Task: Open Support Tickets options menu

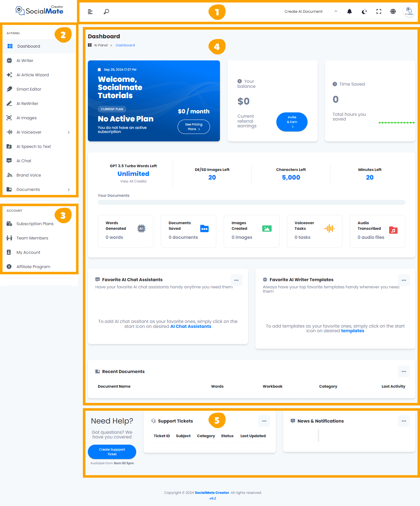Action: pyautogui.click(x=264, y=421)
